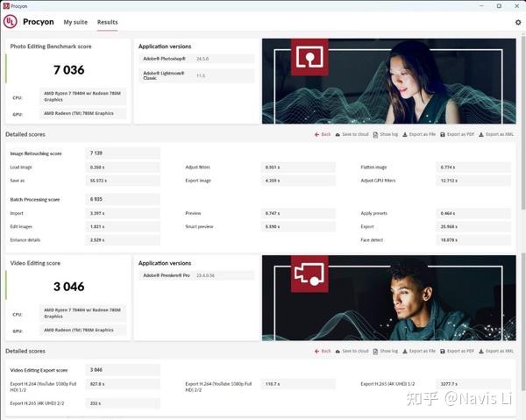This screenshot has width=526, height=420.
Task: Open the settings gear icon
Action: point(518,22)
